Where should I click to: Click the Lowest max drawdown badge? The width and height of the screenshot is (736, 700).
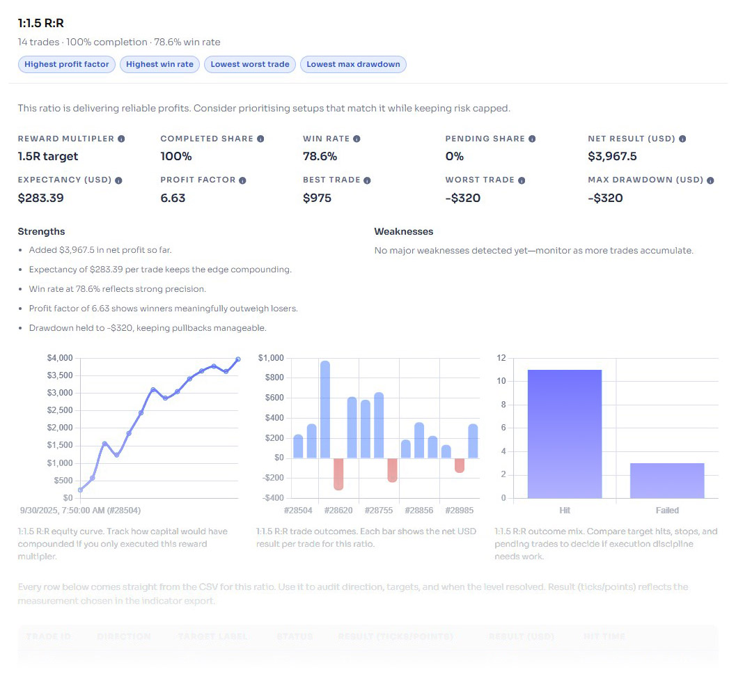(353, 64)
